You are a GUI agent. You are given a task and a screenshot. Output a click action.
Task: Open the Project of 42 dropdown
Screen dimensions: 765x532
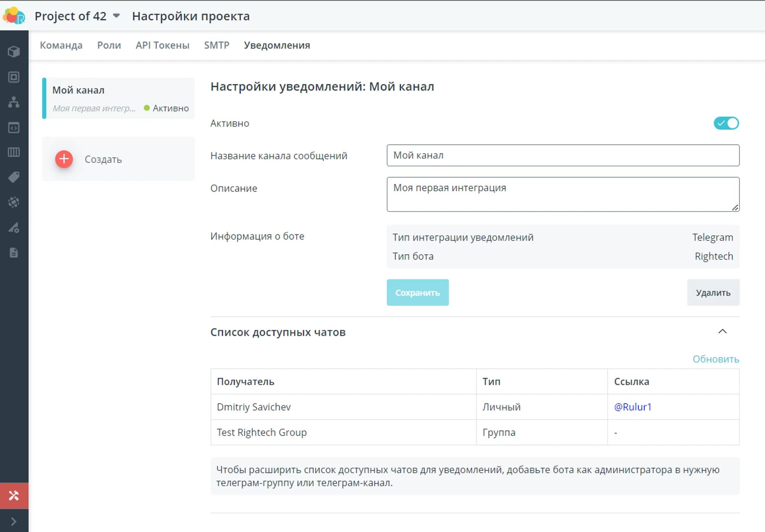point(116,16)
